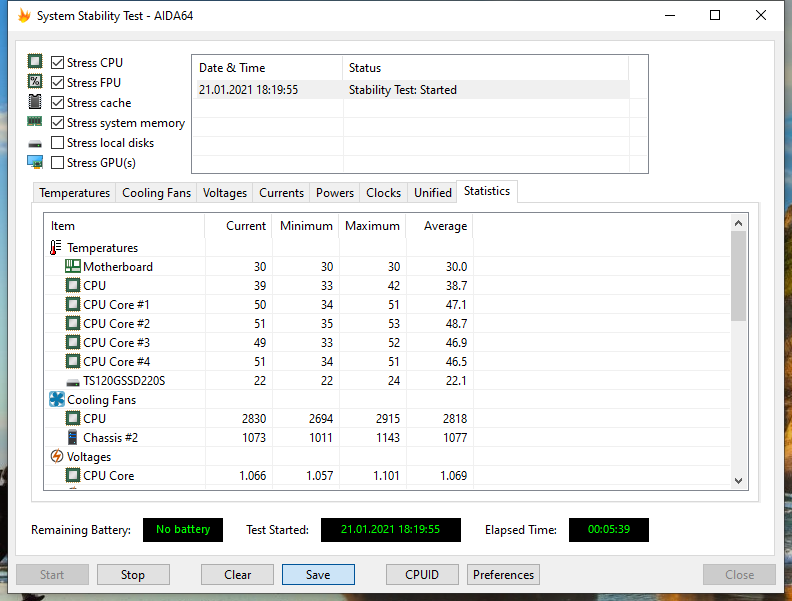Click the statistics list scrollbar thumb

(x=738, y=276)
